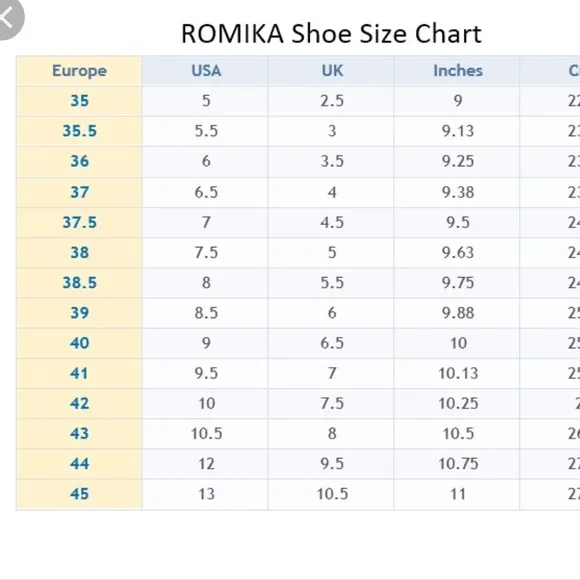The width and height of the screenshot is (580, 580).
Task: Click Inches value 10.25
Action: coord(458,403)
